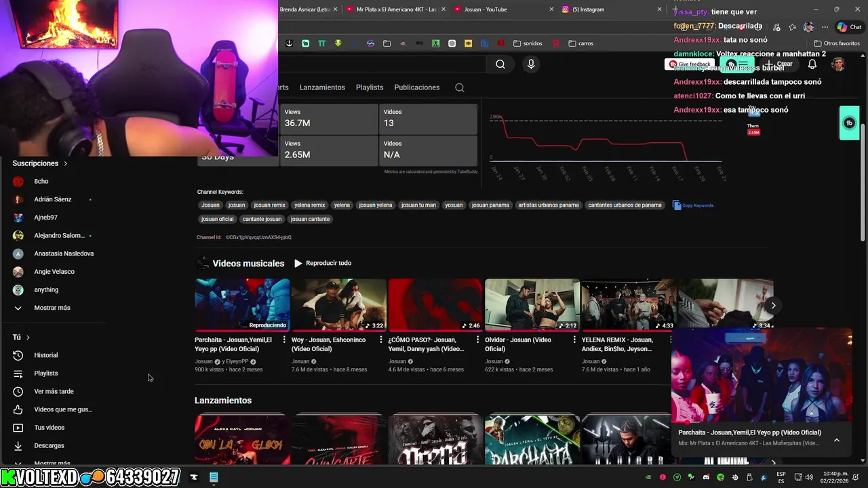The width and height of the screenshot is (868, 488).
Task: Open the sidebar Playlists list icon
Action: point(18,373)
